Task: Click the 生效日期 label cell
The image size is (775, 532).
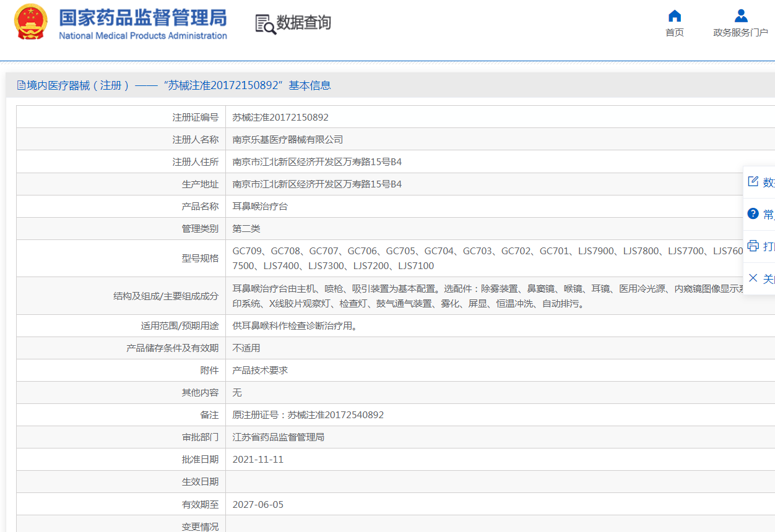Action: [121, 482]
